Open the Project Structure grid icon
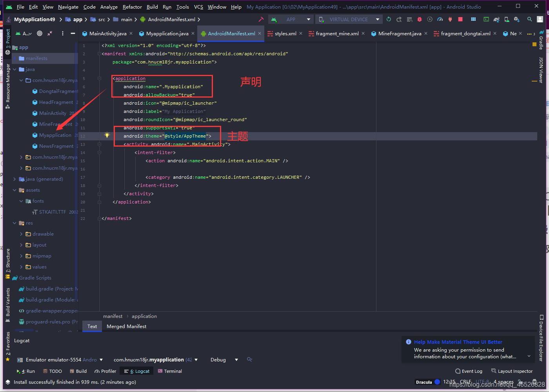549x392 pixels. tap(473, 19)
